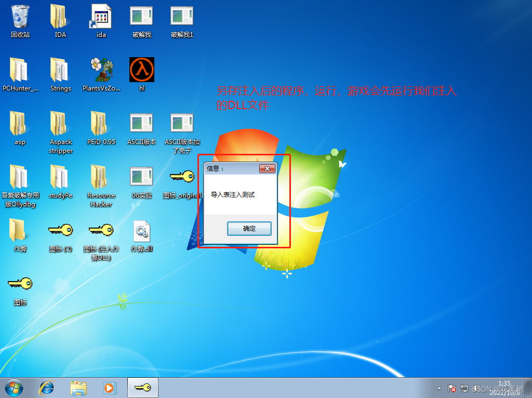
Task: Select the 作弊 folder icon
Action: click(18, 231)
